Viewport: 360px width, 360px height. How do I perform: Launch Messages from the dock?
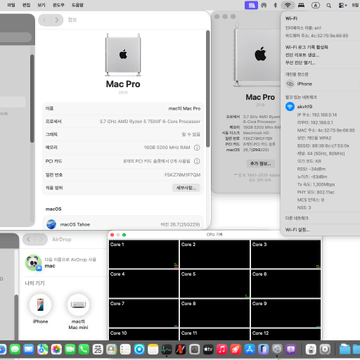point(15,349)
